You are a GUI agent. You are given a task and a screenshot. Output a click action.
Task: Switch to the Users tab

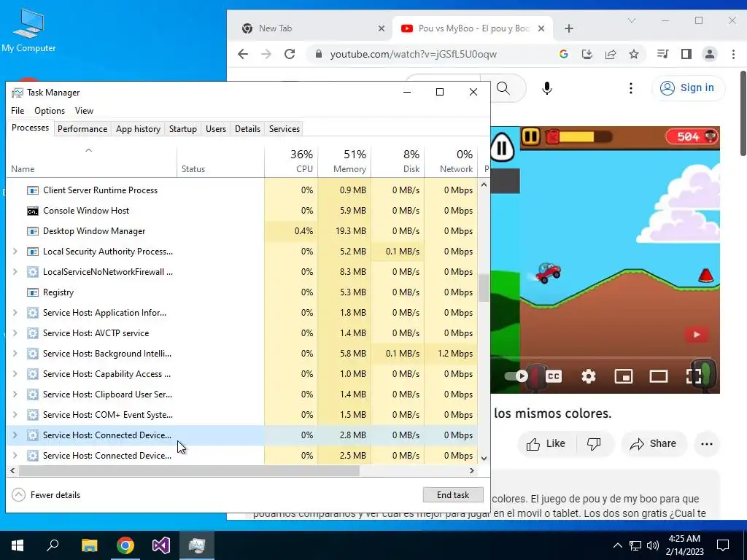pyautogui.click(x=216, y=129)
